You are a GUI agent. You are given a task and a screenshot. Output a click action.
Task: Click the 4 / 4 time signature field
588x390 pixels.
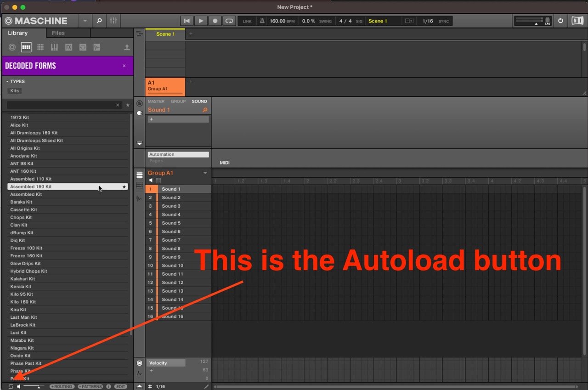(x=345, y=21)
